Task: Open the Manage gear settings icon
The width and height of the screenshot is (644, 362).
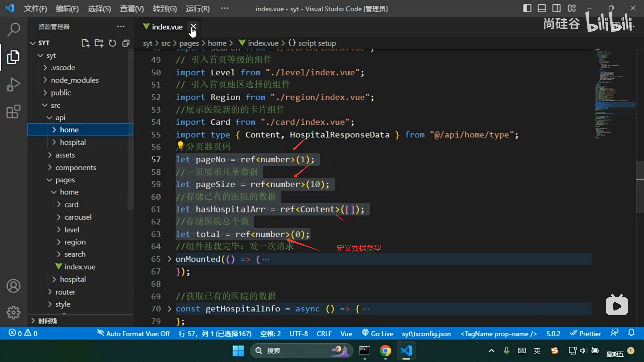Action: [13, 312]
